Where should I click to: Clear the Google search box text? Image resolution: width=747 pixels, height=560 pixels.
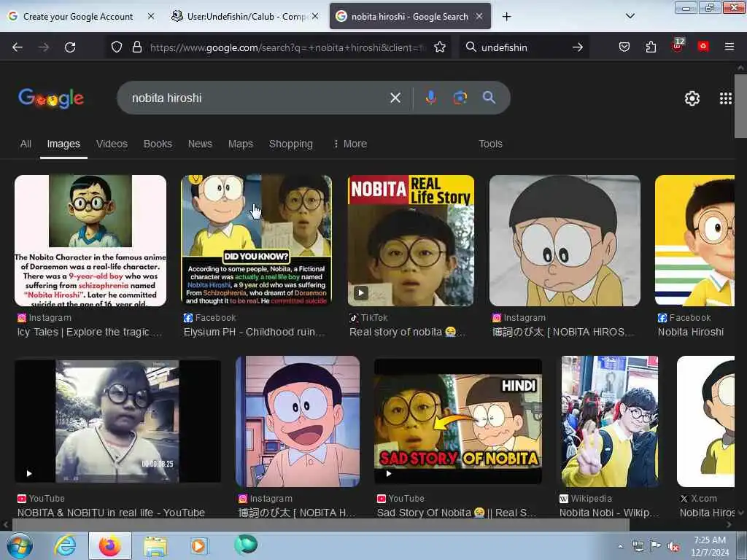(395, 98)
